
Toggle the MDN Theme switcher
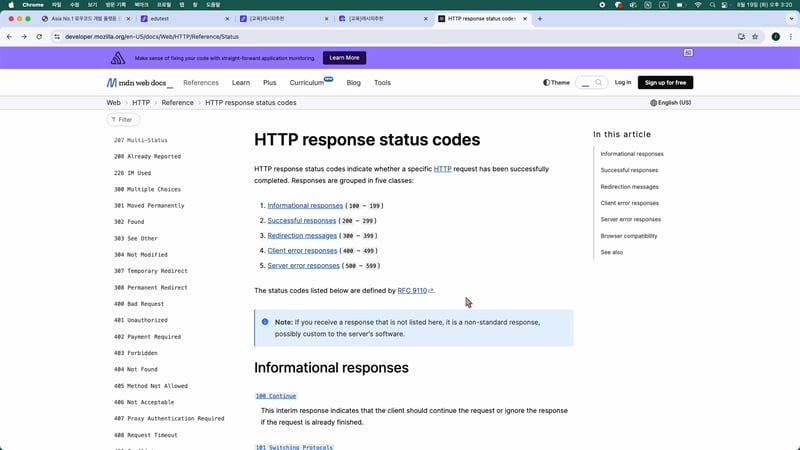pos(556,83)
